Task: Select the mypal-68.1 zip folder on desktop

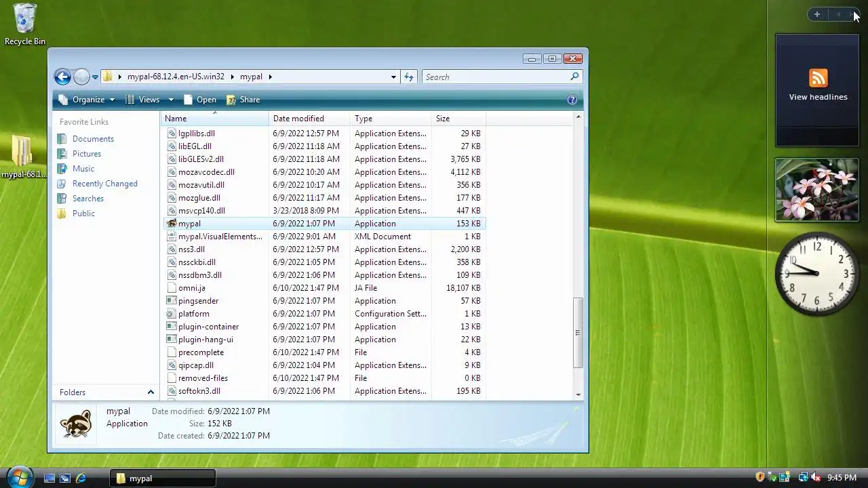Action: [x=24, y=157]
